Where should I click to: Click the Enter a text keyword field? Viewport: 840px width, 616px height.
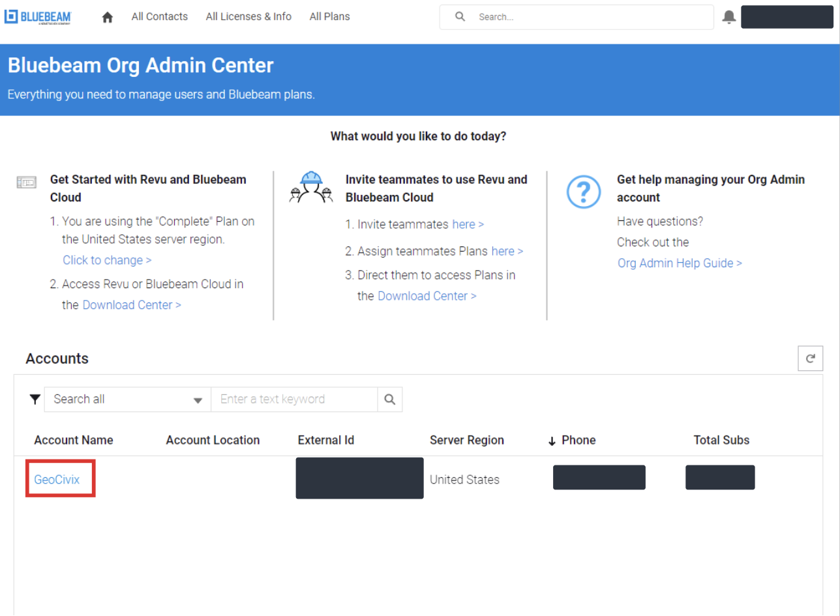tap(294, 400)
